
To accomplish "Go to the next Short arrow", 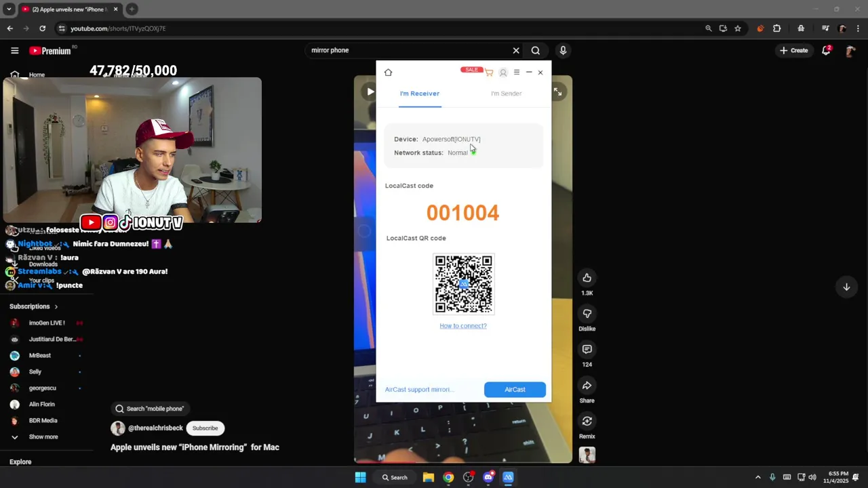I will [846, 287].
